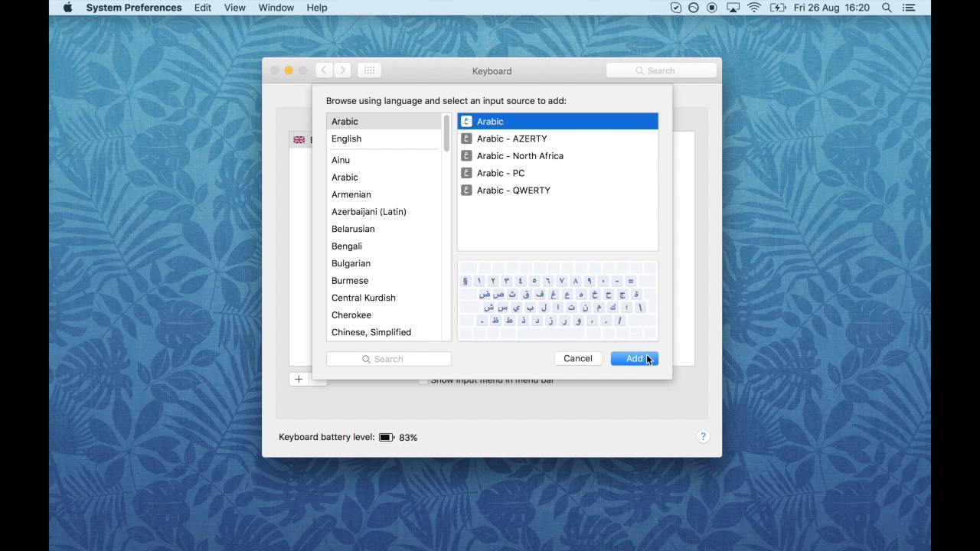This screenshot has height=551, width=980.
Task: Open the Window menu
Action: point(276,8)
